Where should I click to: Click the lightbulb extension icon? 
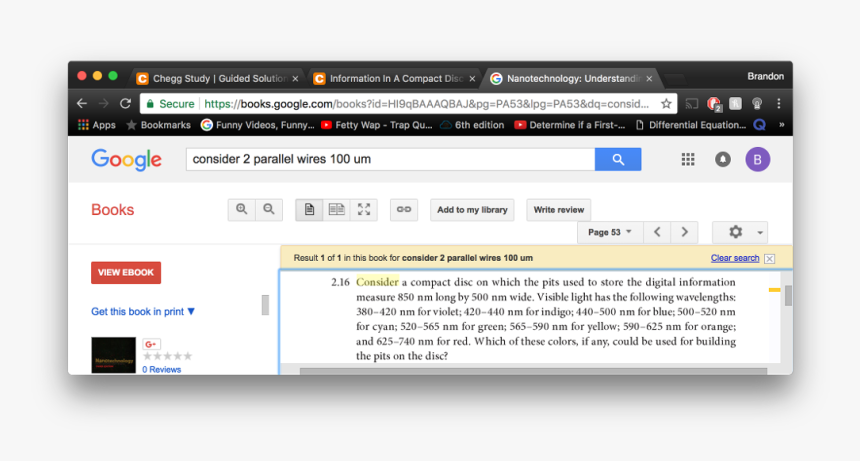click(x=757, y=103)
